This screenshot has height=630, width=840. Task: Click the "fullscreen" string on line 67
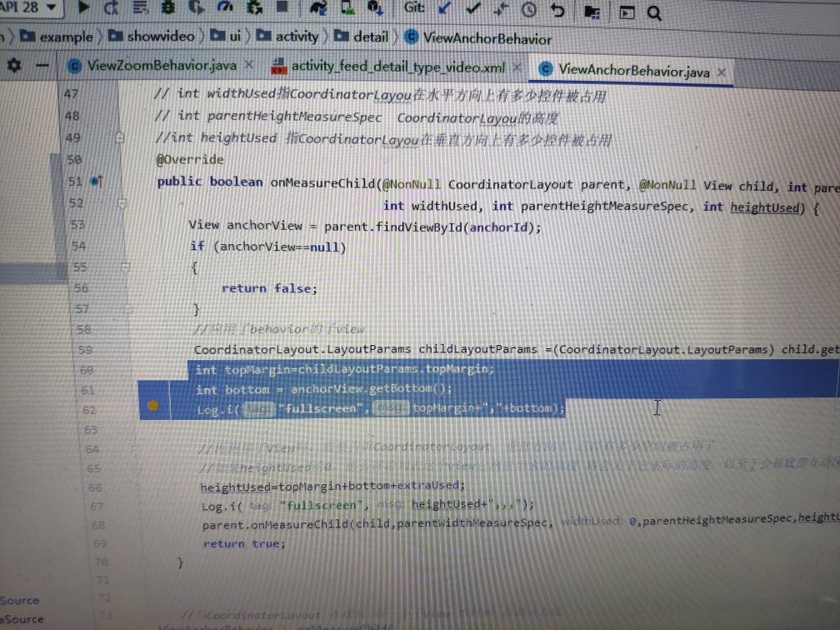pyautogui.click(x=322, y=505)
